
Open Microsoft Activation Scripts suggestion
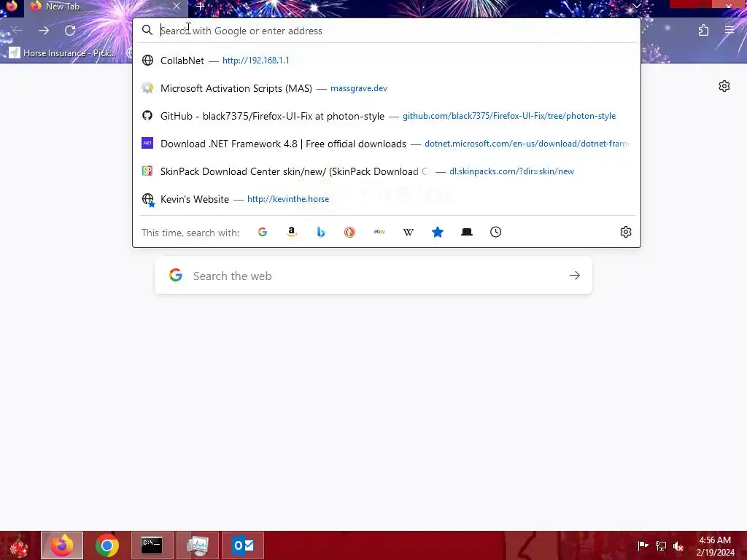pyautogui.click(x=387, y=88)
